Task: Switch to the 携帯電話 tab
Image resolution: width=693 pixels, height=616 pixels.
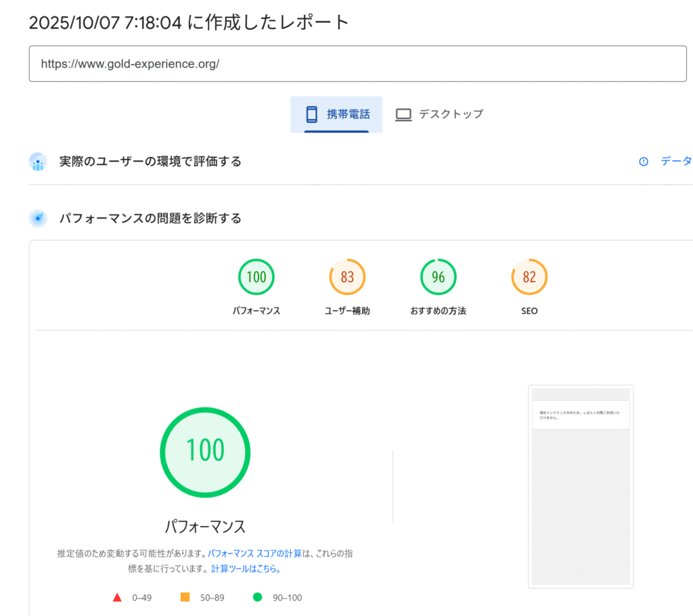Action: pos(336,114)
